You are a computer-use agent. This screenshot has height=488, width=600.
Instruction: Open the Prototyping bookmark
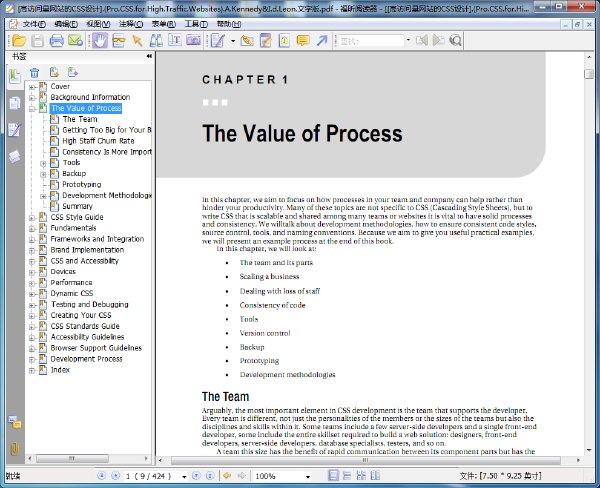[x=82, y=184]
